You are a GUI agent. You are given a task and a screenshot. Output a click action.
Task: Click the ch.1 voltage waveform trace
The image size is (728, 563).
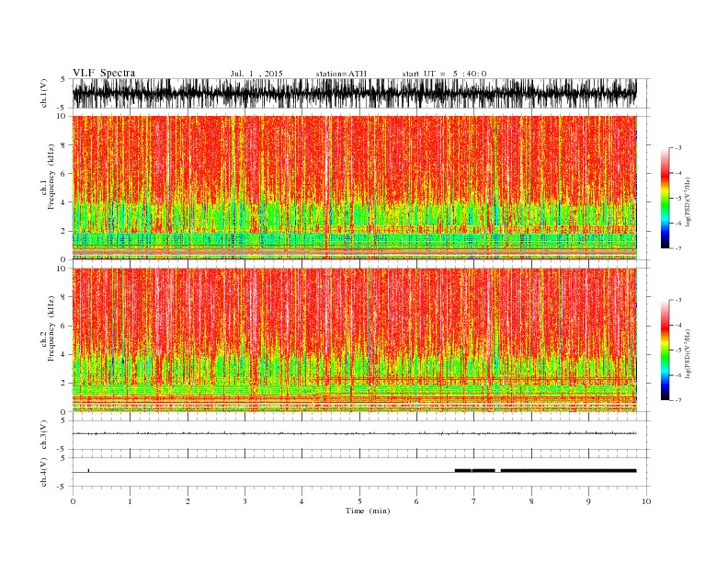(x=354, y=93)
